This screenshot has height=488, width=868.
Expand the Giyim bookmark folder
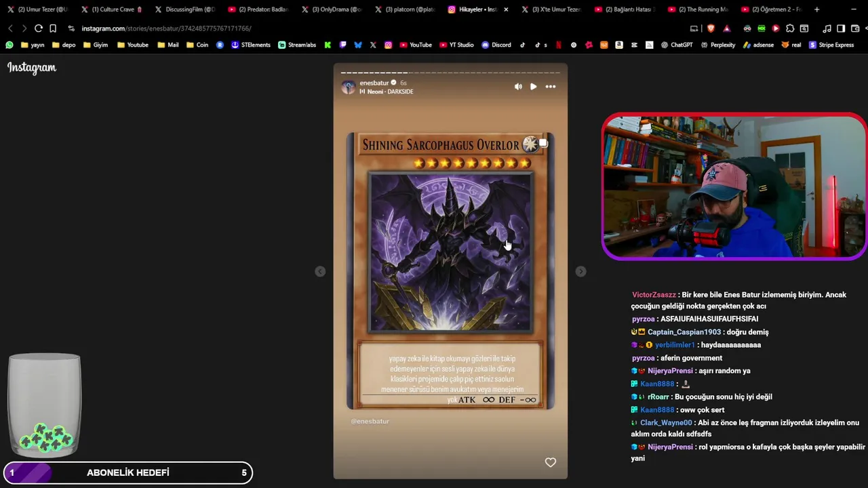(x=96, y=45)
